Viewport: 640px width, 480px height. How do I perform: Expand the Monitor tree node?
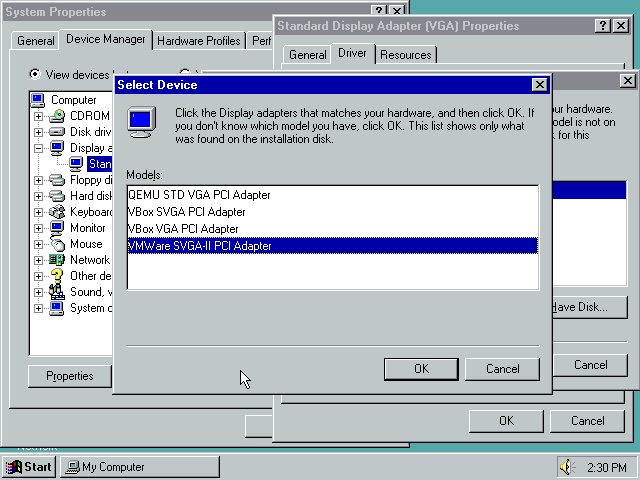tap(38, 228)
